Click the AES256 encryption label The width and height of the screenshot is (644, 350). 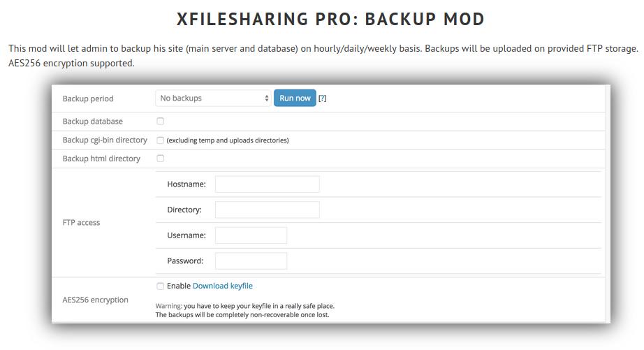click(95, 300)
